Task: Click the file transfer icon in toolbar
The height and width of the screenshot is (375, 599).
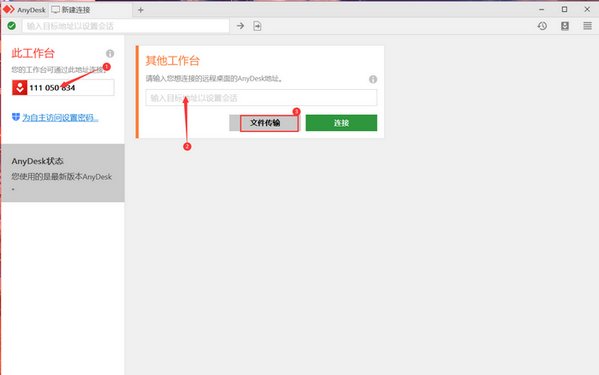Action: [257, 26]
